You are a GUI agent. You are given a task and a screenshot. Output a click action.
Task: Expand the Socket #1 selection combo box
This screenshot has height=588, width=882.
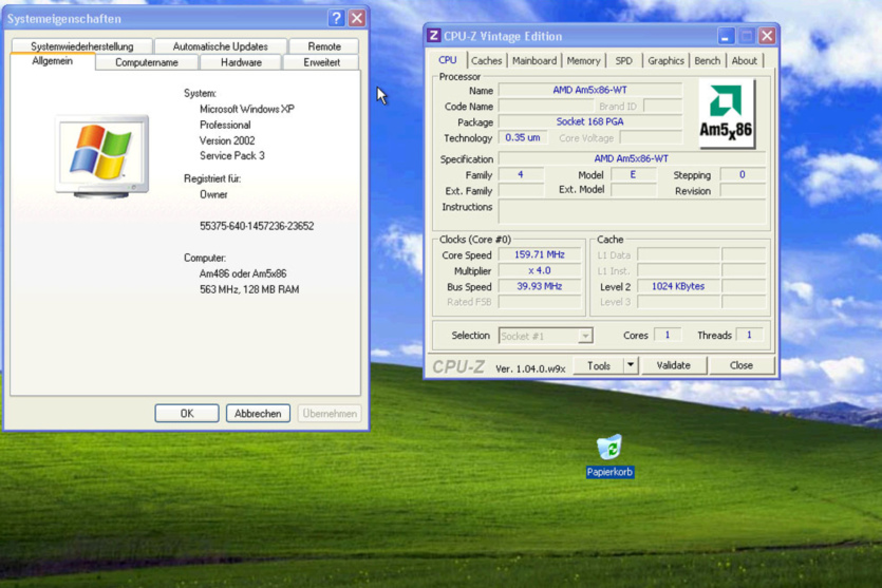tap(585, 336)
